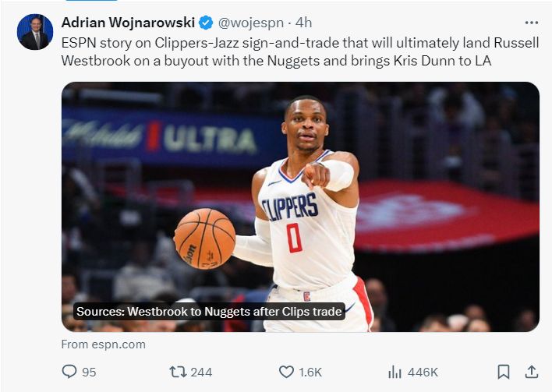Click the blue verified badge icon
552x392 pixels.
tap(206, 23)
